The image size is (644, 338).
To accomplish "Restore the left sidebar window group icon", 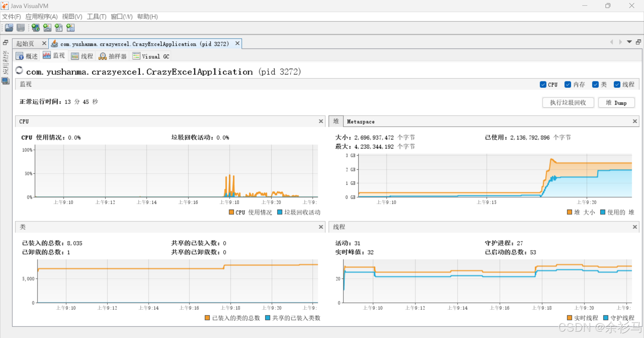I will (6, 43).
